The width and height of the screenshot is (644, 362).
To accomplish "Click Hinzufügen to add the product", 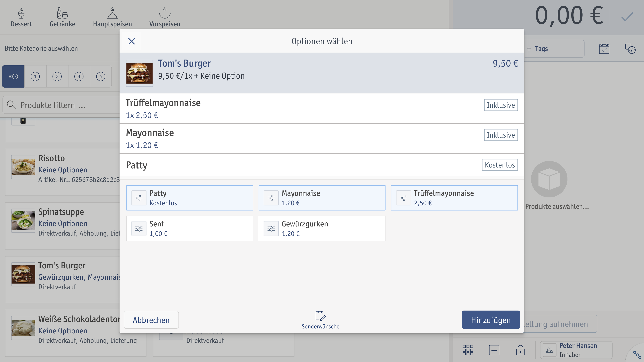I will coord(491,320).
